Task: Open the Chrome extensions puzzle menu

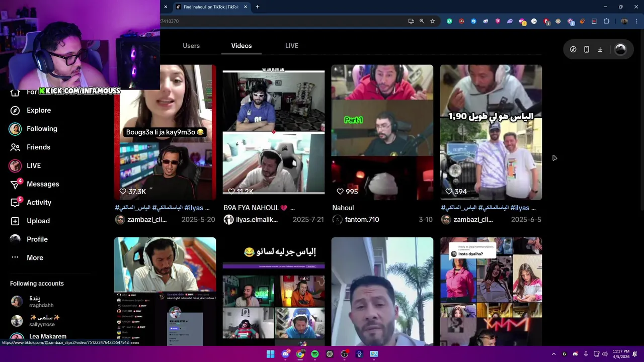Action: [x=606, y=21]
